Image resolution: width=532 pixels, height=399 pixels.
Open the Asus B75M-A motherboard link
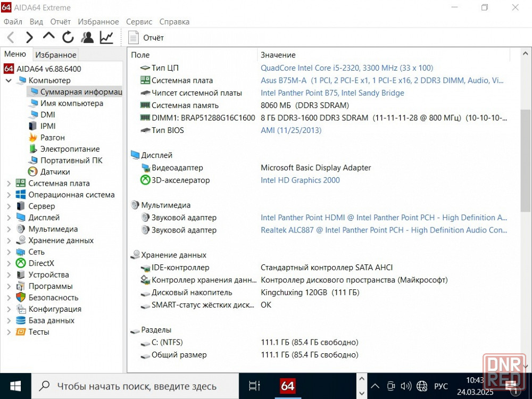tap(382, 80)
